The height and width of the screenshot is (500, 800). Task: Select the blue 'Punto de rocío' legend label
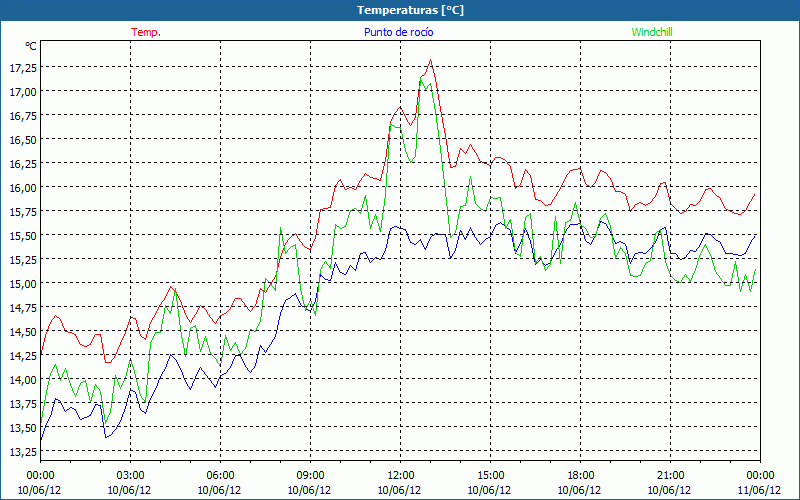[398, 32]
